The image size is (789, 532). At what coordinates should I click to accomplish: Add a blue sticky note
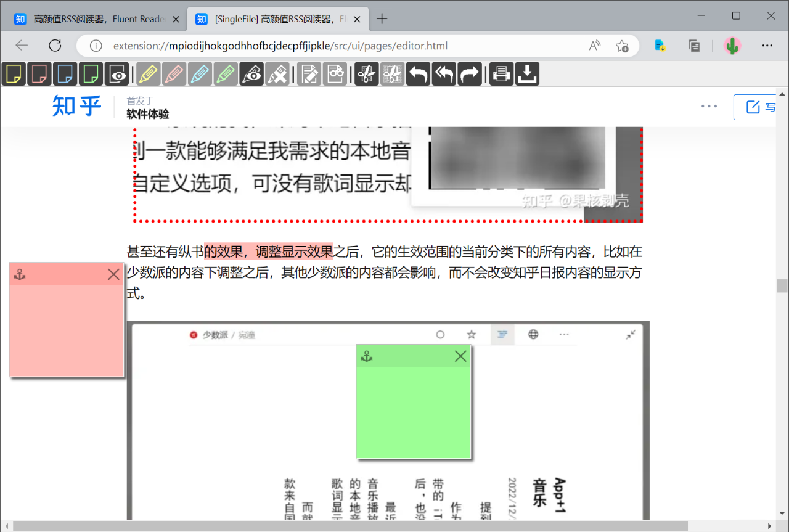65,74
